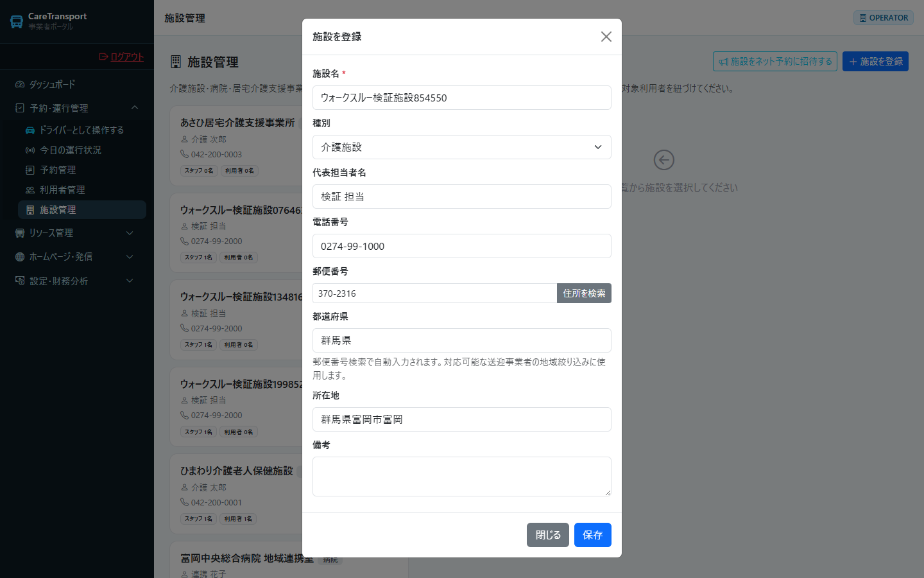Close the 施設を登録 dialog with X

tap(606, 37)
